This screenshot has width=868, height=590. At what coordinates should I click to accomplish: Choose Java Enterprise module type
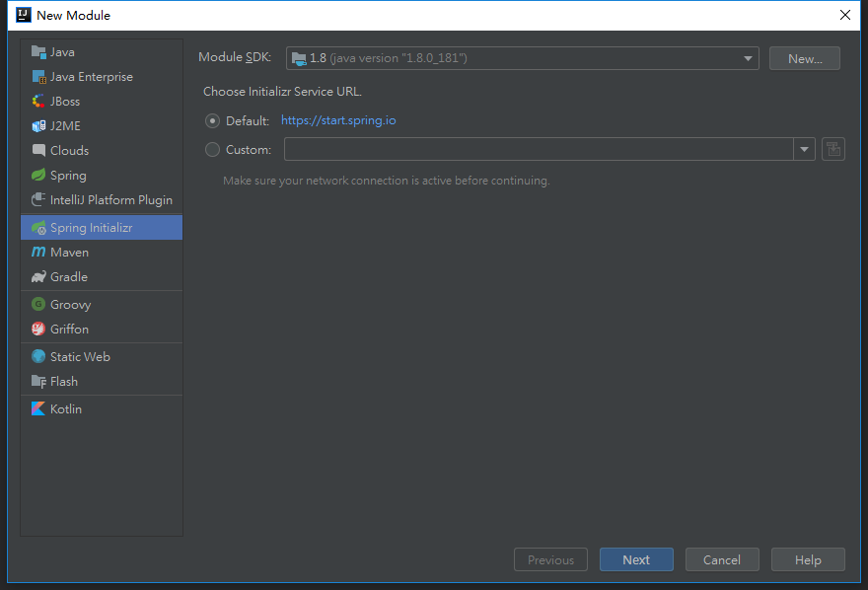tap(102, 77)
